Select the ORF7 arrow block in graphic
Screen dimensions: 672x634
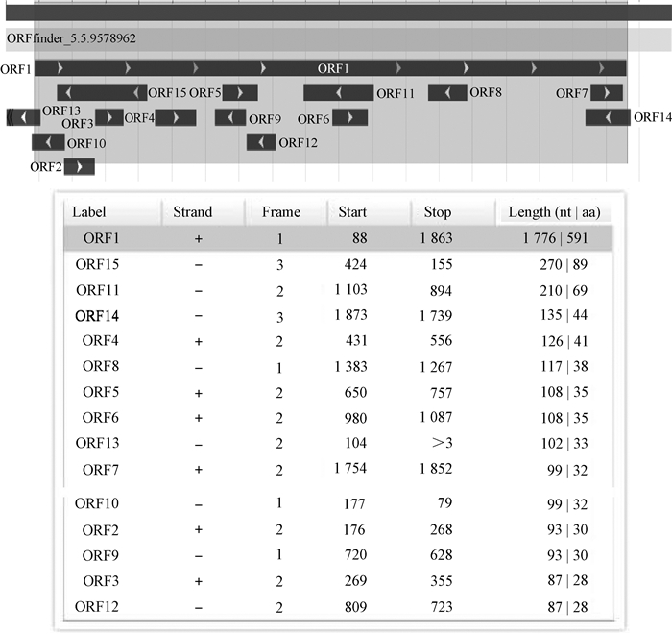click(606, 93)
